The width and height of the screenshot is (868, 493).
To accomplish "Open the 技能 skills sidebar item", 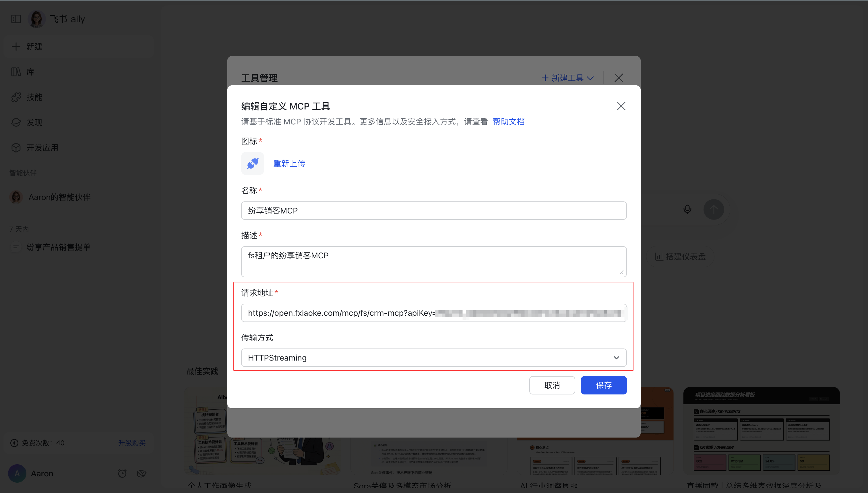I will tap(34, 97).
